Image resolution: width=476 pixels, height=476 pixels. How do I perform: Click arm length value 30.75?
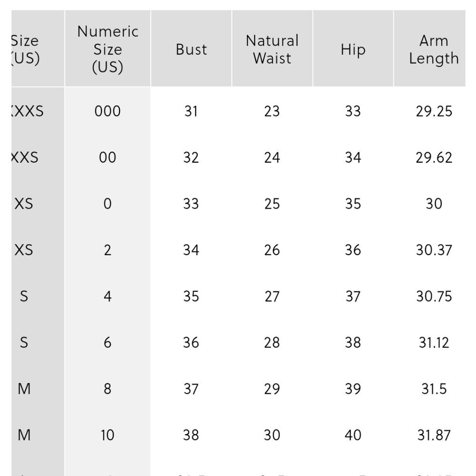(434, 296)
